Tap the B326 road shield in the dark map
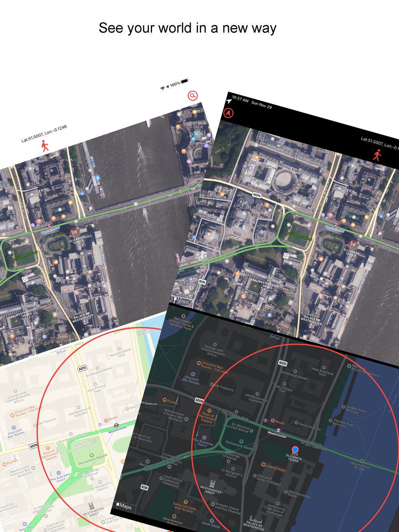Image resolution: width=399 pixels, height=532 pixels. pyautogui.click(x=144, y=487)
